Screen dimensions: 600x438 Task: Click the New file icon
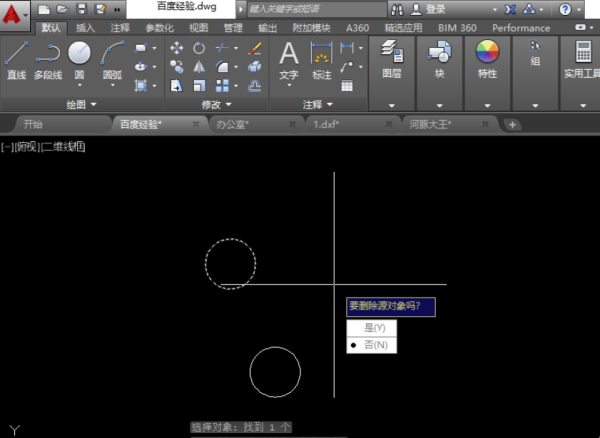pos(44,9)
